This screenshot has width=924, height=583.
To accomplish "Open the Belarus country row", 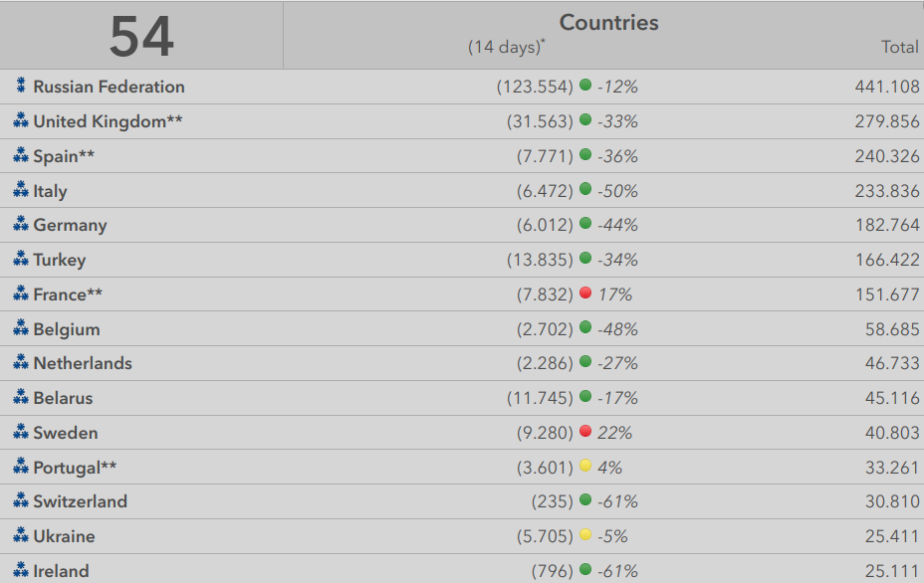I will click(x=63, y=398).
